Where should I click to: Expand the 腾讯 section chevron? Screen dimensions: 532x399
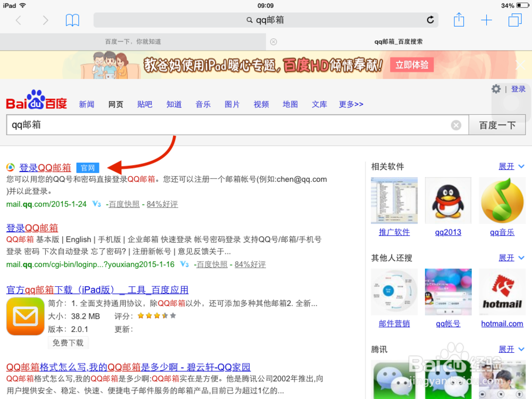tap(521, 349)
